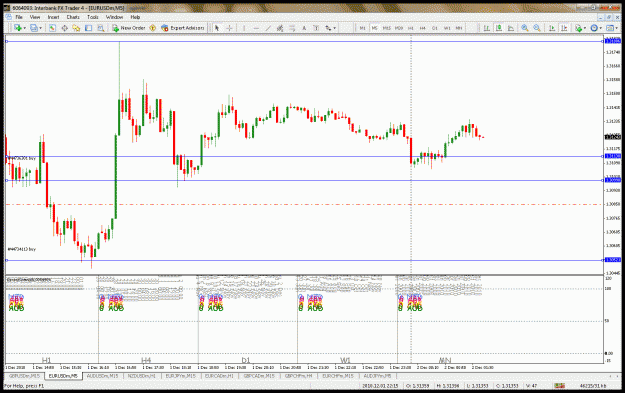This screenshot has height=393, width=625.
Task: Open the View menu
Action: [x=35, y=17]
